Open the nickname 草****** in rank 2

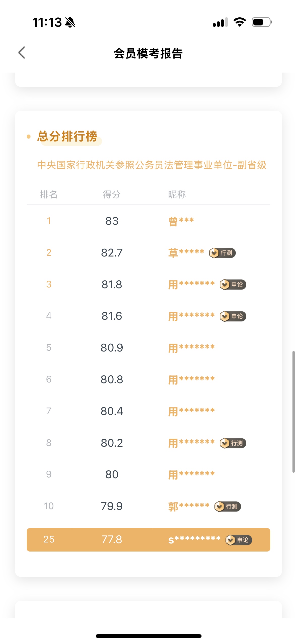[x=186, y=253]
